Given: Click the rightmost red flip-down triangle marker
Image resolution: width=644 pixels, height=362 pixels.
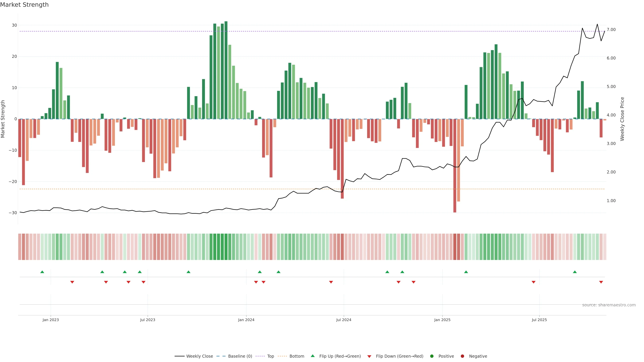Looking at the screenshot, I should 601,282.
